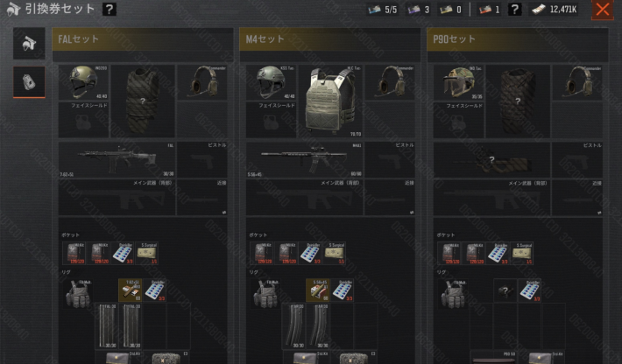This screenshot has height=364, width=622.
Task: Click the 5.56x45 ammo box in M4 rig
Action: point(317,290)
